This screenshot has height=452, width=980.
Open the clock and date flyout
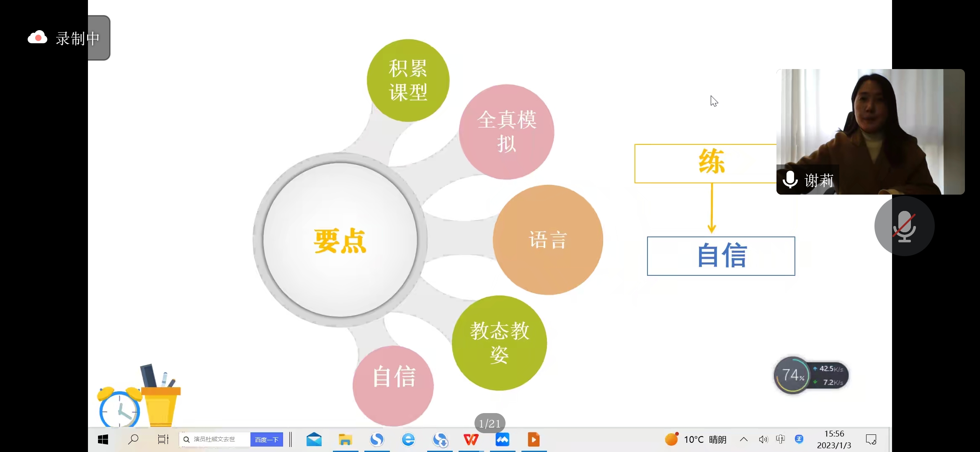pos(834,439)
